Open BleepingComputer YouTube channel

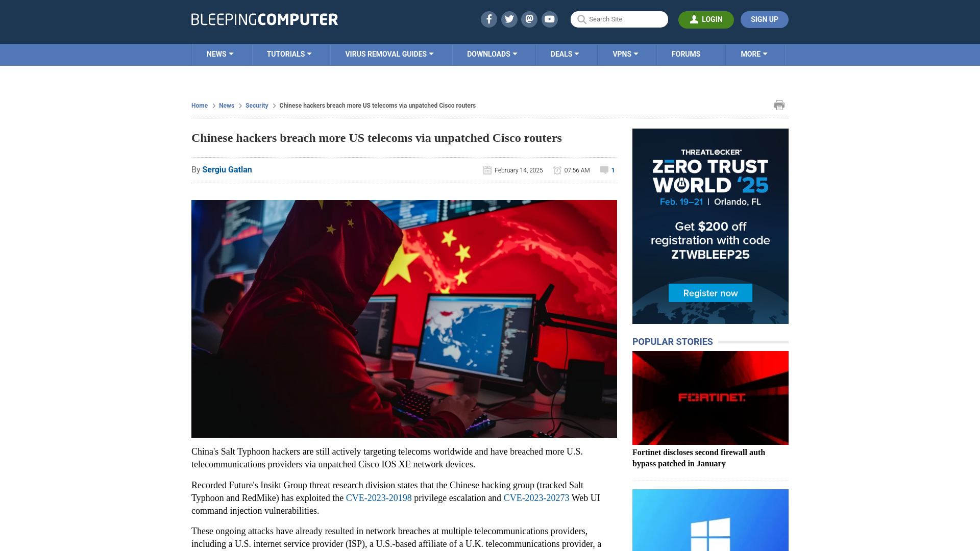(550, 19)
